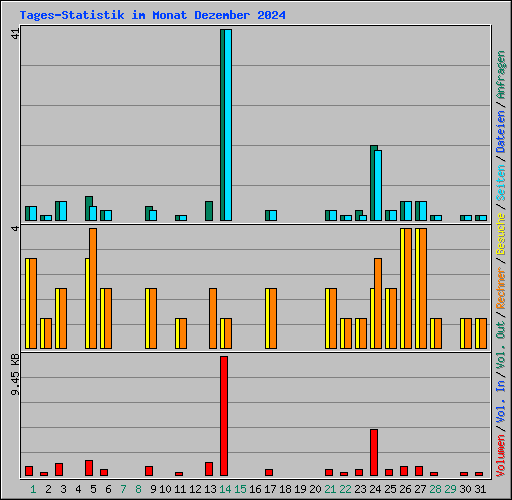
Task: Select the dark green bar for day 24
Action: click(373, 183)
